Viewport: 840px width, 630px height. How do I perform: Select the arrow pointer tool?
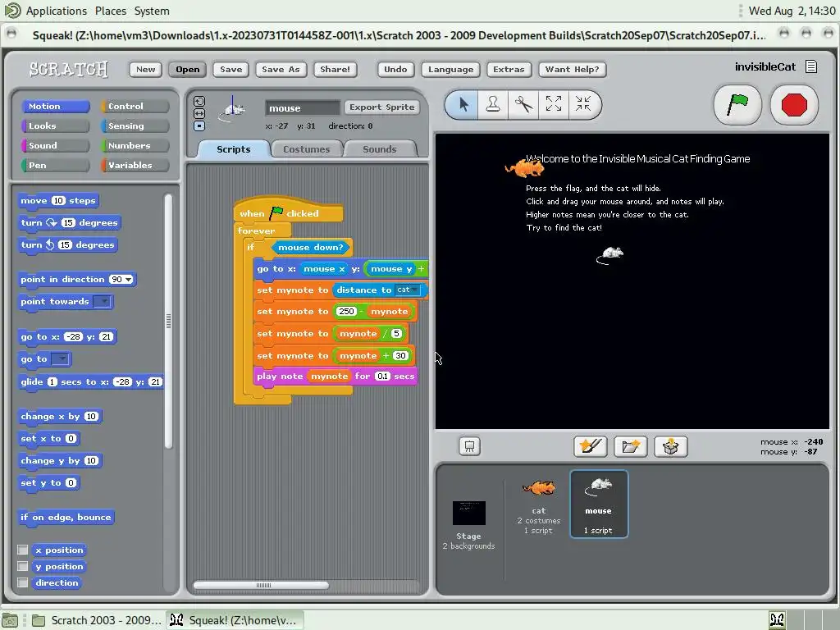click(x=463, y=104)
